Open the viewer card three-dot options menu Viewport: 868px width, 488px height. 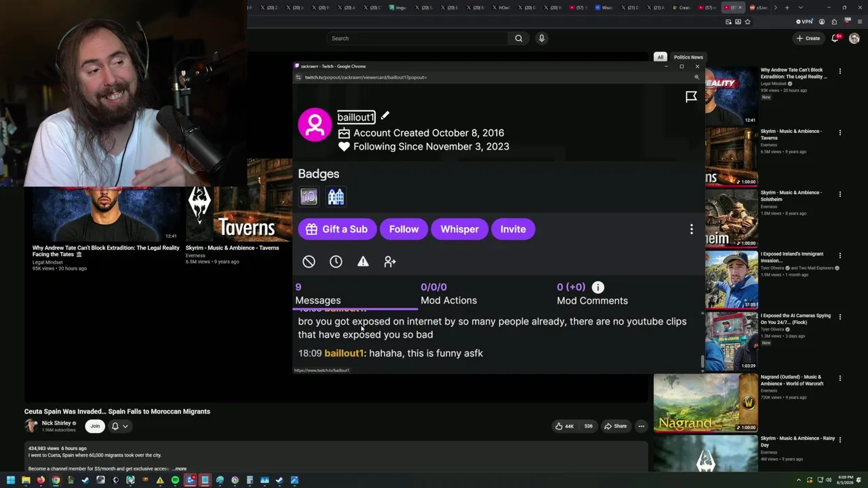click(691, 229)
